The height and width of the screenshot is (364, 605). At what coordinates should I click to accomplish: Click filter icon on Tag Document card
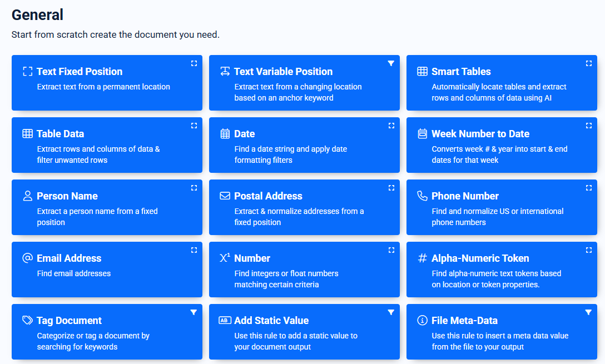tap(194, 312)
